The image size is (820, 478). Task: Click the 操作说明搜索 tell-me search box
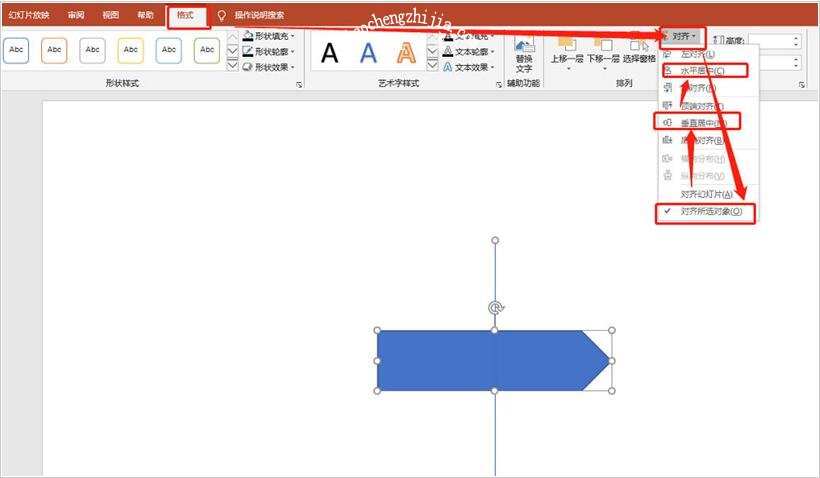pyautogui.click(x=259, y=15)
